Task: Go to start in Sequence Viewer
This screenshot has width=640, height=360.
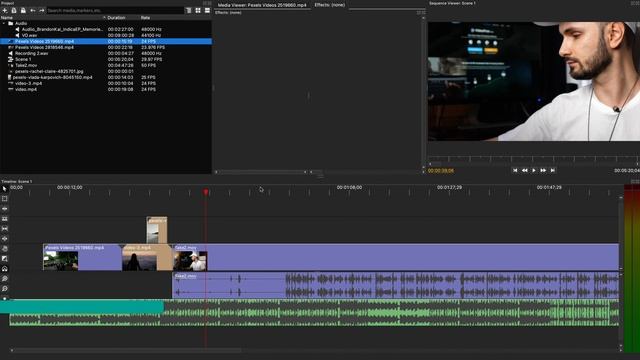Action: tap(515, 170)
